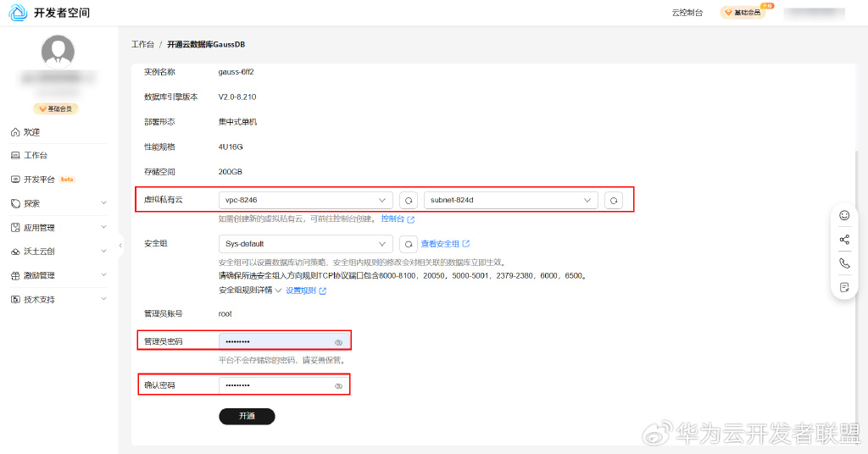Open the Sys-default security group dropdown
Image resolution: width=868 pixels, height=454 pixels.
pyautogui.click(x=305, y=244)
